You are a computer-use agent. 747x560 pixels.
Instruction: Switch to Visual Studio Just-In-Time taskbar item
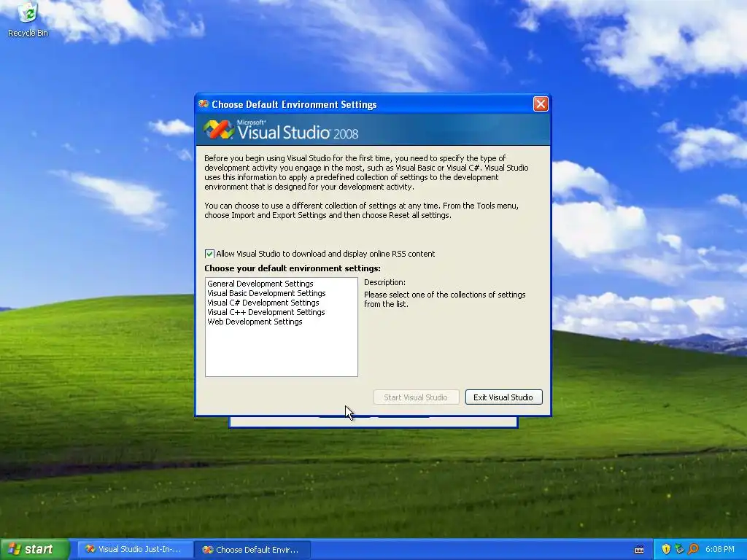133,550
